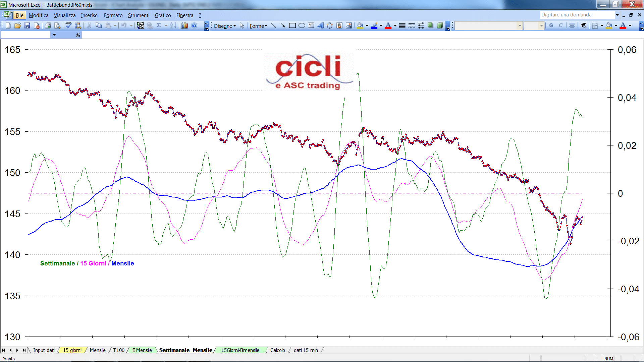Choose the Line Style icon
644x362 pixels.
[x=402, y=25]
